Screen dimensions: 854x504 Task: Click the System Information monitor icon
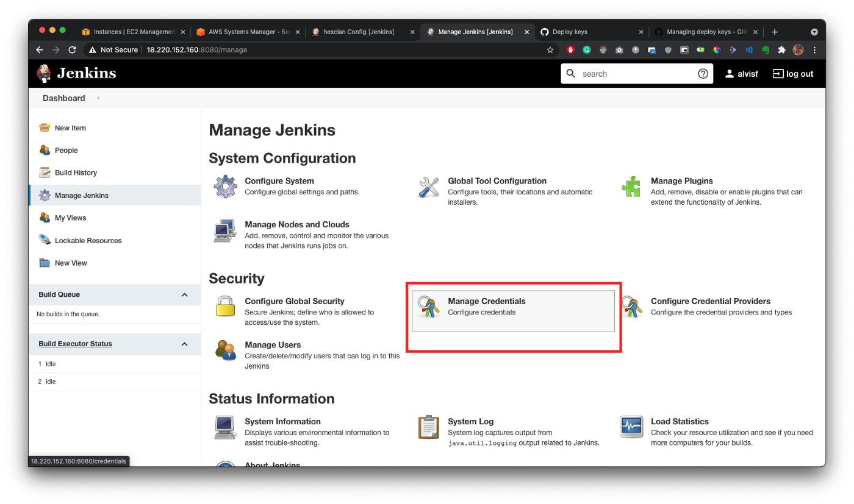(226, 427)
